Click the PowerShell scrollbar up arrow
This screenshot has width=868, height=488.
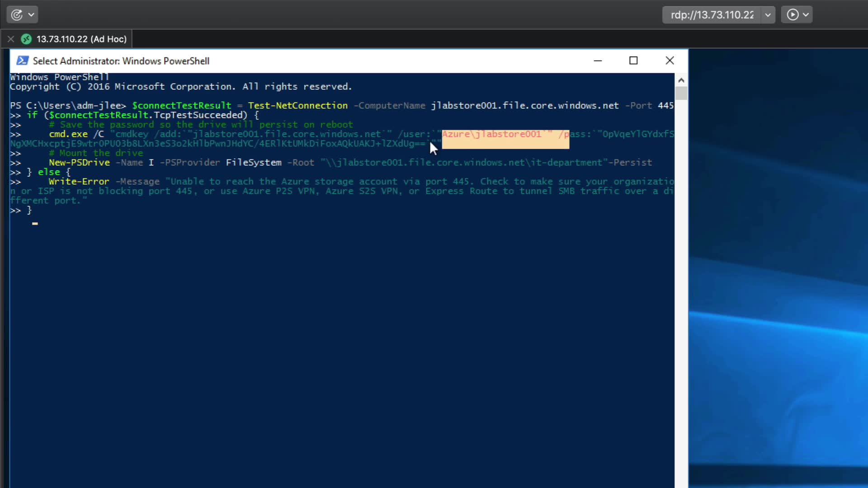681,80
